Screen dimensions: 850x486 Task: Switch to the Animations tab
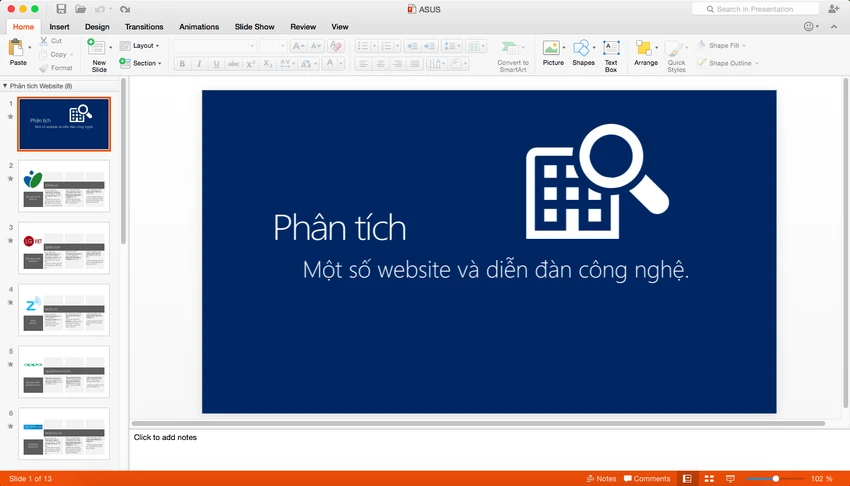199,27
